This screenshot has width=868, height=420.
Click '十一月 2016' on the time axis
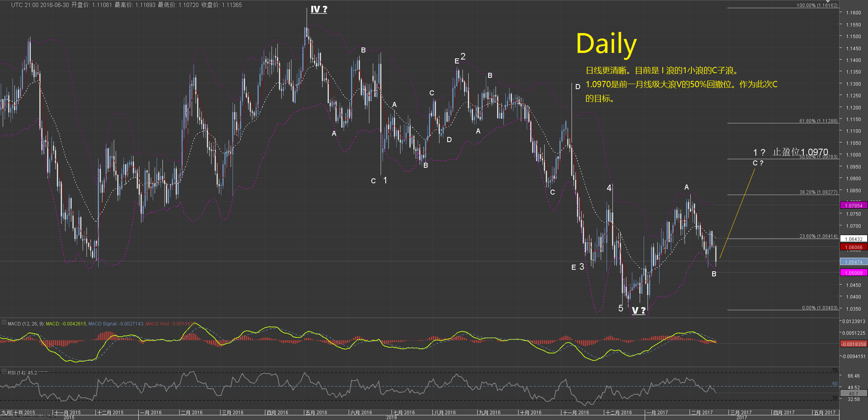(576, 413)
